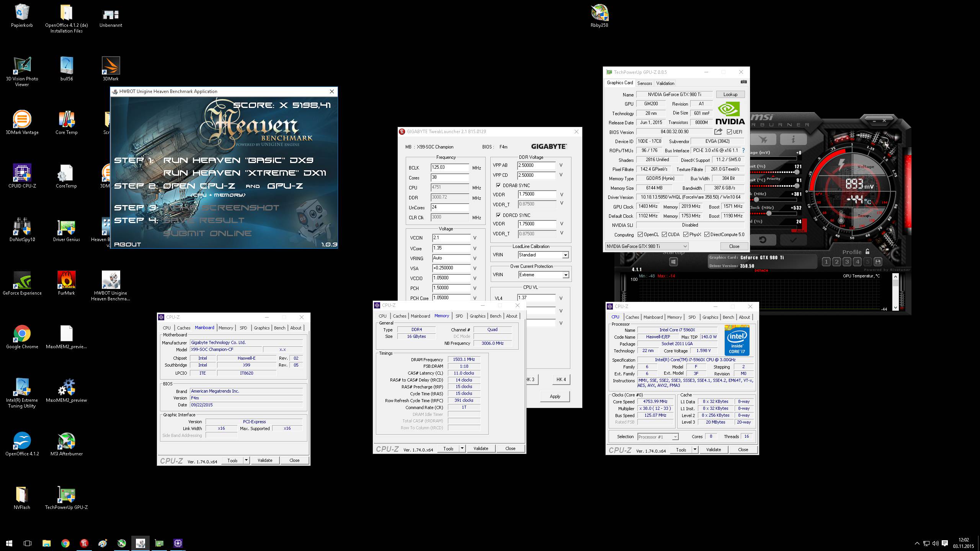Viewport: 980px width, 551px height.
Task: Click Validate in the CPU-Z Memory window
Action: click(480, 448)
